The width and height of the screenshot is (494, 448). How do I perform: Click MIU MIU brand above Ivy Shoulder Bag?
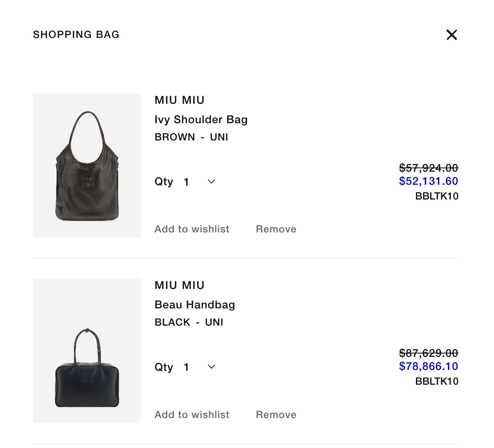click(x=179, y=100)
